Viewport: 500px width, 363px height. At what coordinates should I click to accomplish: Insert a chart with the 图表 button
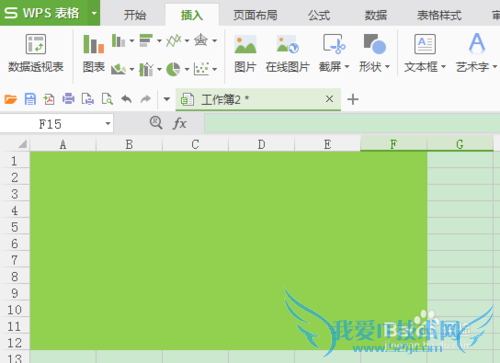pyautogui.click(x=94, y=53)
